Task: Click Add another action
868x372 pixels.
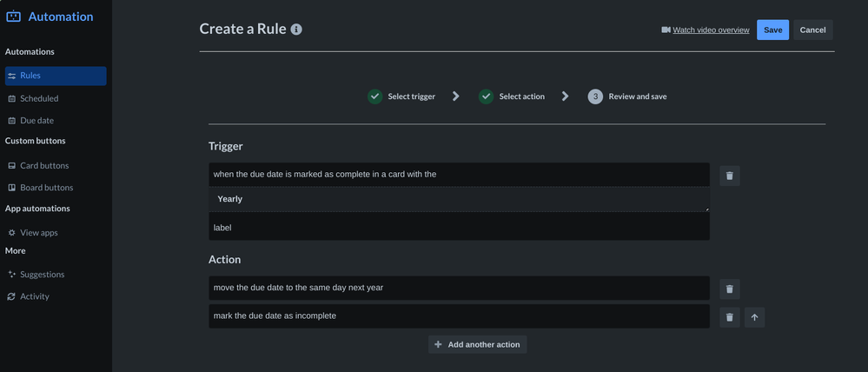Action: coord(478,344)
